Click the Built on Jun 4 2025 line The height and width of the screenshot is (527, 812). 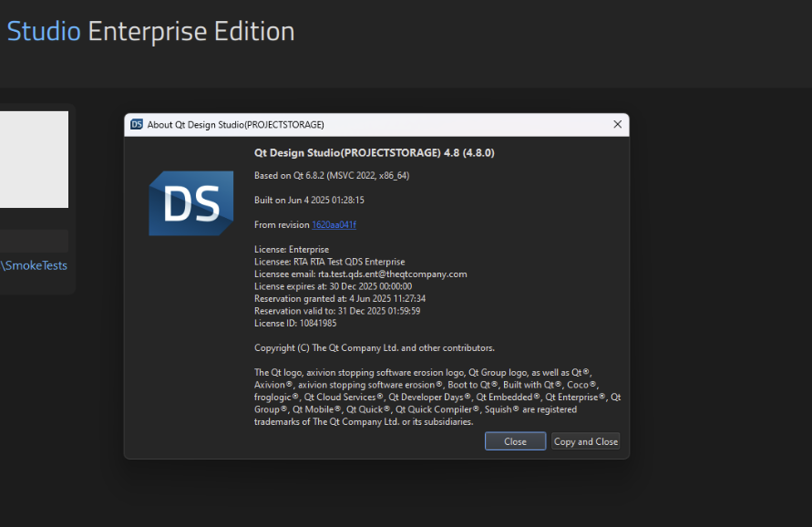(x=309, y=200)
